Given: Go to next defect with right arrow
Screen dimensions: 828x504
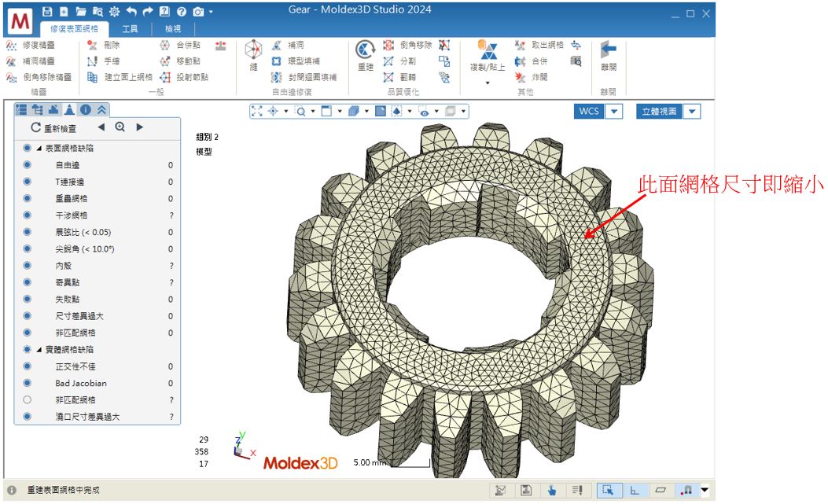Looking at the screenshot, I should 139,127.
